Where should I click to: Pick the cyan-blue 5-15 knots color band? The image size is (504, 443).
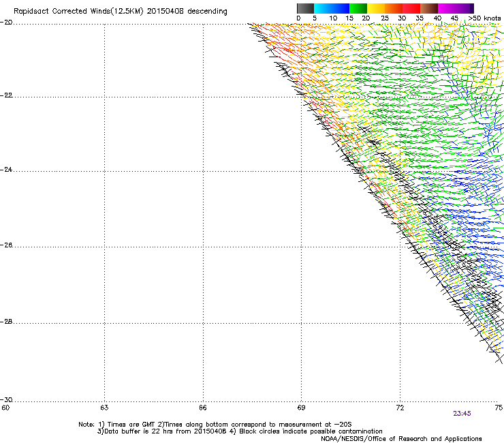point(332,8)
